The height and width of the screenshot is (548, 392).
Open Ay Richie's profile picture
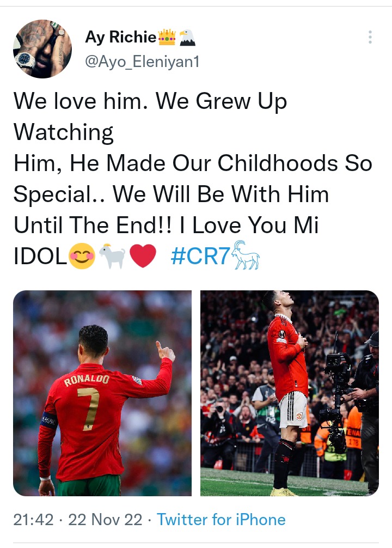[x=42, y=49]
